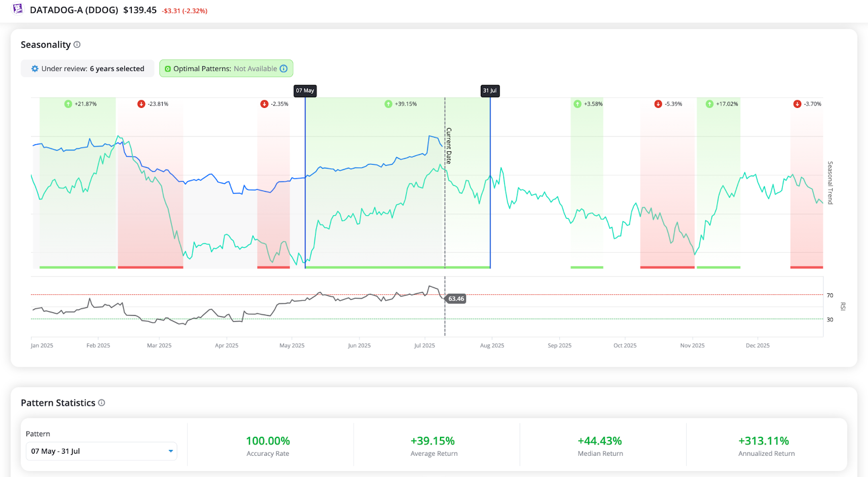Screen dimensions: 868x477
Task: Click the green square Optimal Patterns icon
Action: point(168,69)
